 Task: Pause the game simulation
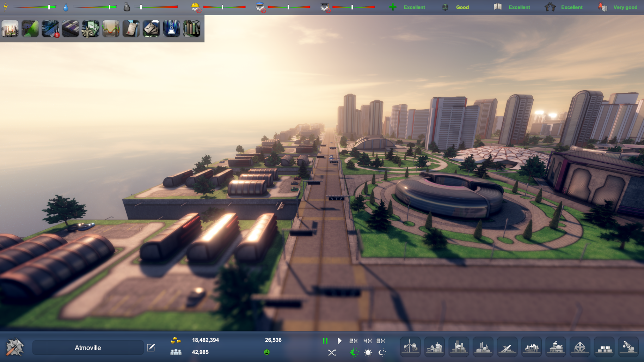pos(325,341)
